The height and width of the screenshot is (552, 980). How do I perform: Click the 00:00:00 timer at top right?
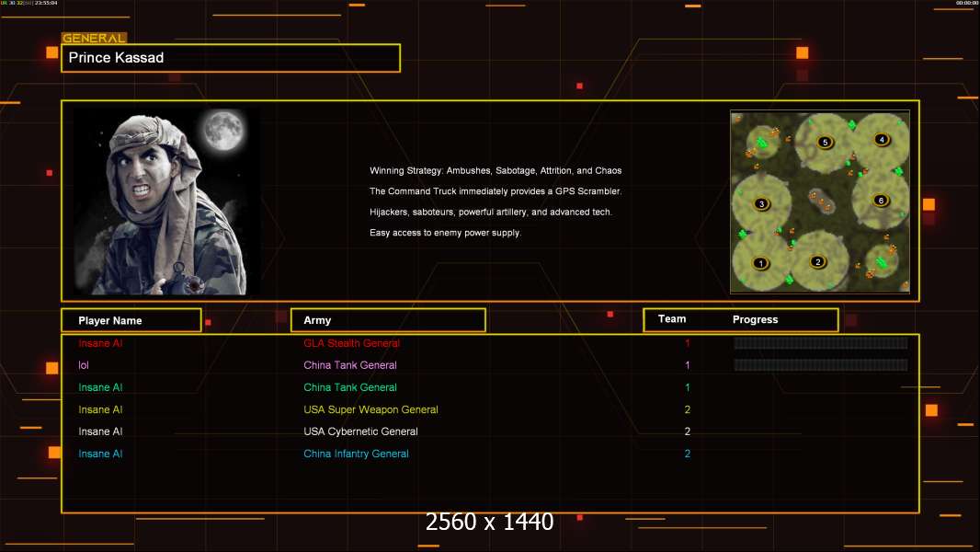pos(966,3)
